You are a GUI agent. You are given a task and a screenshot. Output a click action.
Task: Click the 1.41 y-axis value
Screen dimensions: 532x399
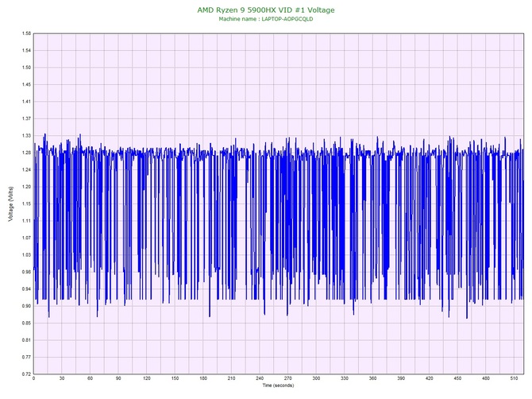(26, 102)
